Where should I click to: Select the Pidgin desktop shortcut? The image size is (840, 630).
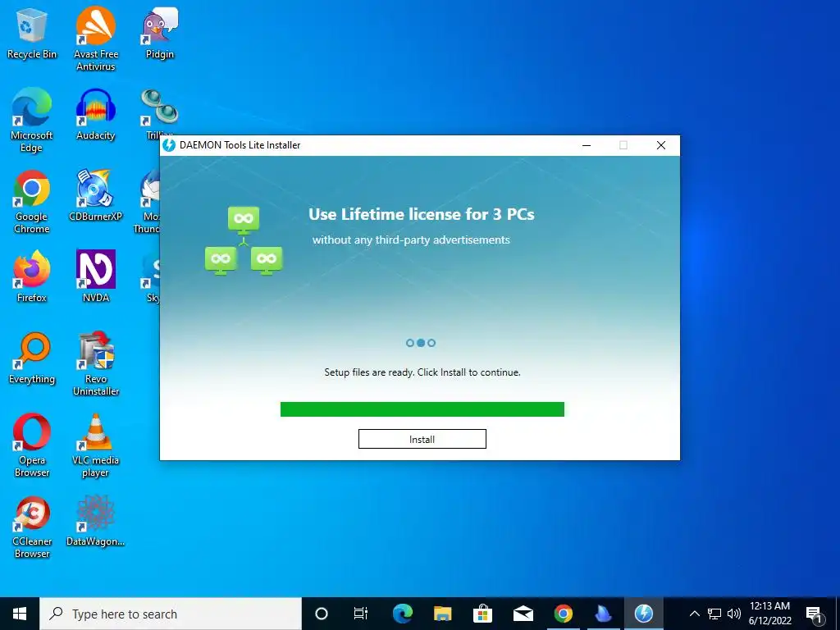click(x=160, y=34)
